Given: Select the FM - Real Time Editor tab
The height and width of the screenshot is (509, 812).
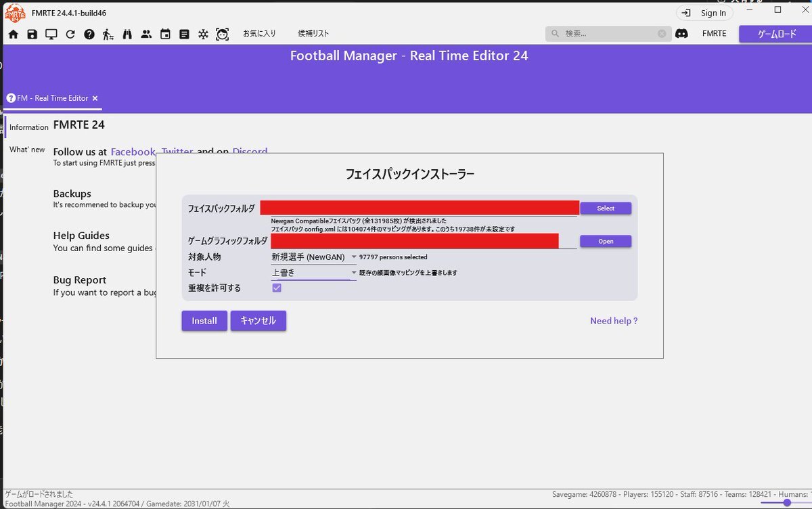Looking at the screenshot, I should [x=53, y=98].
